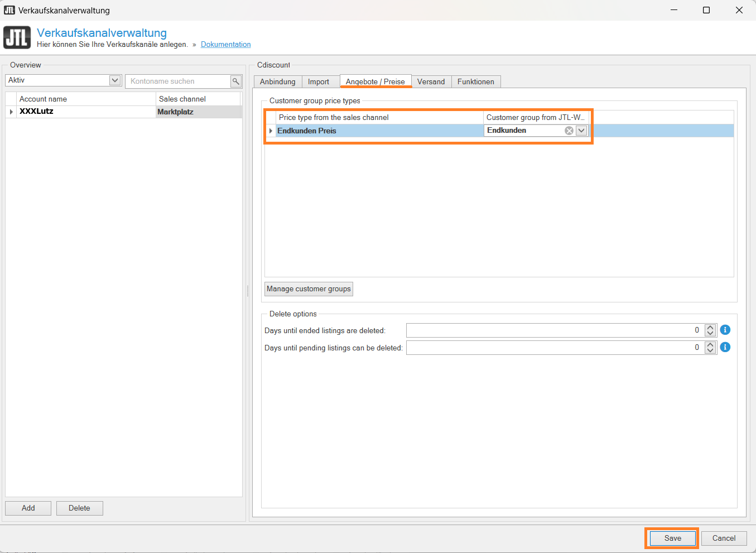The width and height of the screenshot is (756, 553).
Task: Expand the Endkunden Preis row arrow
Action: coord(271,131)
